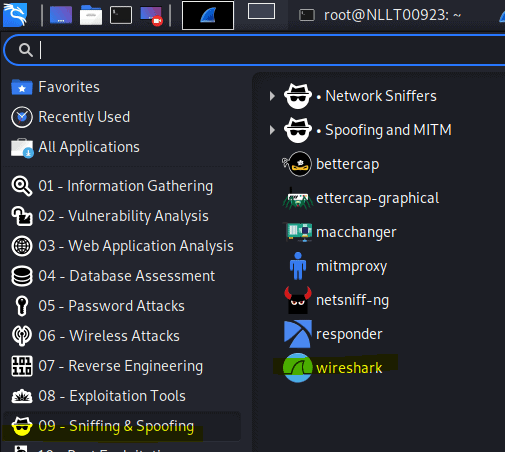
Task: Click the show desktop panel icon
Action: pos(61,15)
